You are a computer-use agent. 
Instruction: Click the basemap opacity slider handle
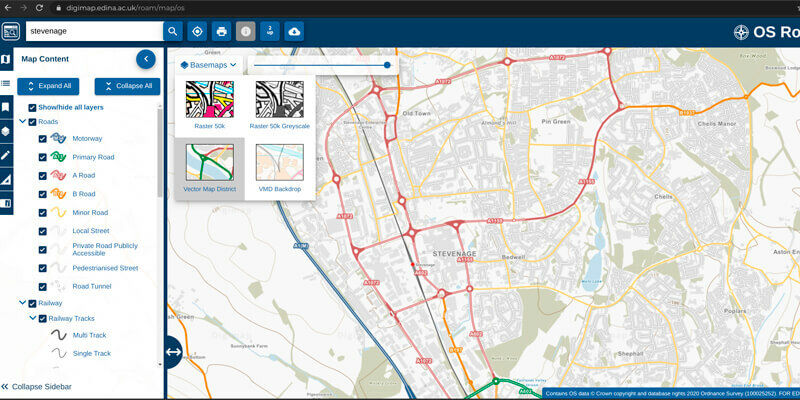coord(387,65)
